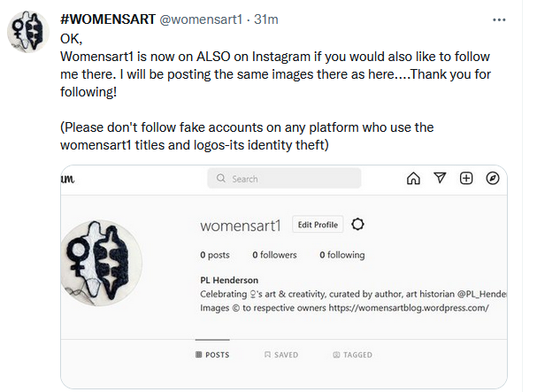Click the Edit Profile button
Screen dimensions: 537x392
coord(318,225)
